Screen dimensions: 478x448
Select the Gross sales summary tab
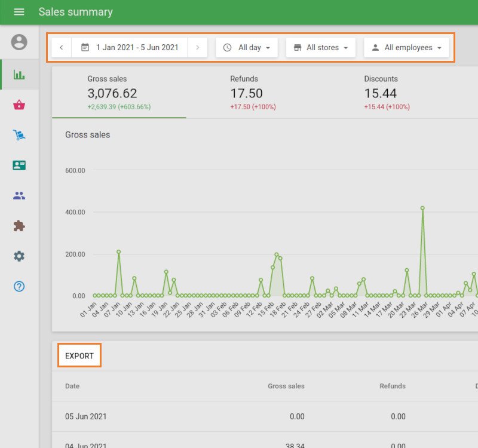[x=119, y=93]
